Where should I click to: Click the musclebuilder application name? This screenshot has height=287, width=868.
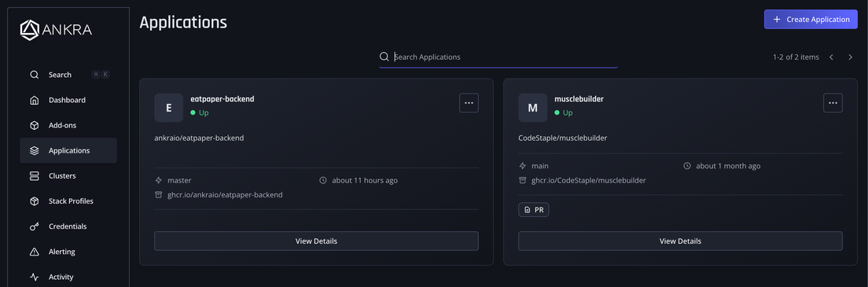pyautogui.click(x=579, y=99)
